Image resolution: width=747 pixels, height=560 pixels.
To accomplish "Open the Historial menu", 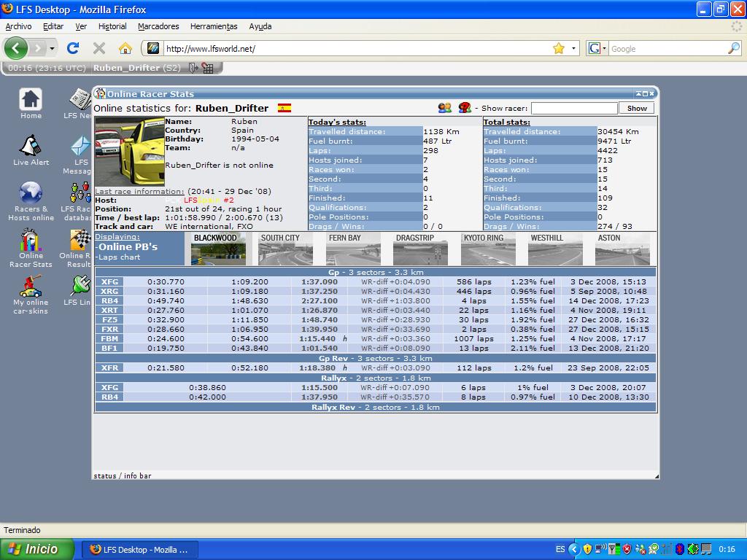I will 112,27.
